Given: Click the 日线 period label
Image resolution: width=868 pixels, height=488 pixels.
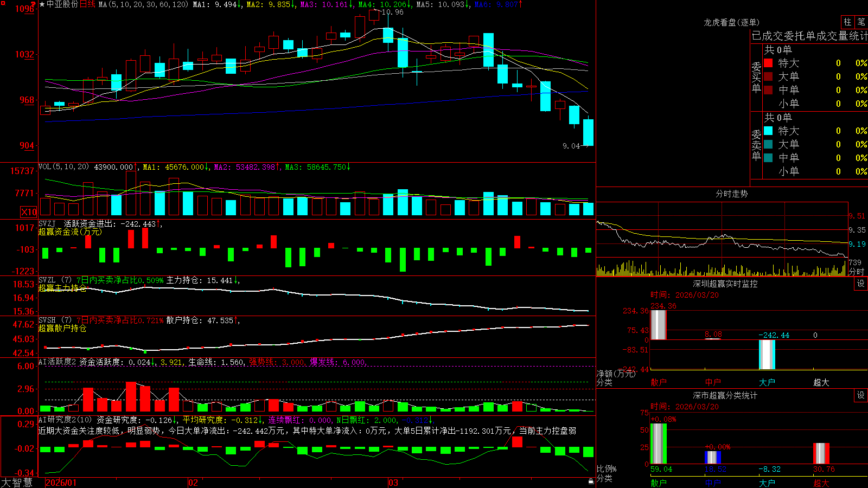Looking at the screenshot, I should (x=87, y=4).
